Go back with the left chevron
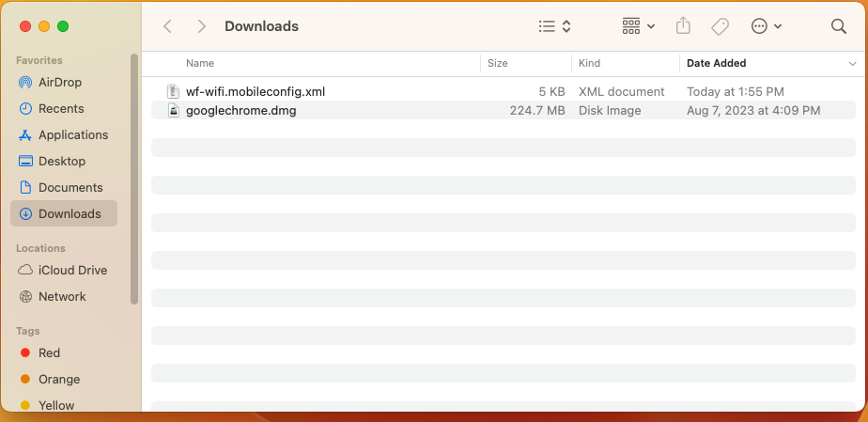Screen dimensions: 868x422 click(168, 26)
